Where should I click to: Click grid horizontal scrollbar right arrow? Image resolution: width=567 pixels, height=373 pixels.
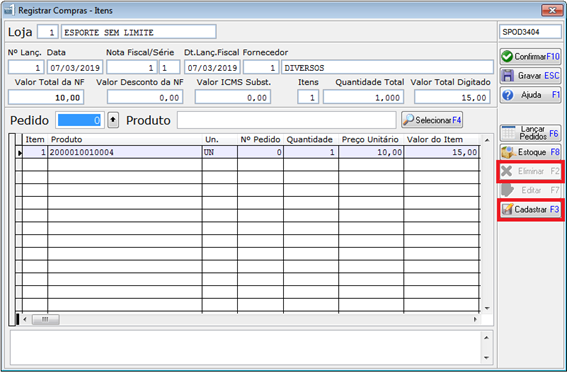tap(475, 320)
